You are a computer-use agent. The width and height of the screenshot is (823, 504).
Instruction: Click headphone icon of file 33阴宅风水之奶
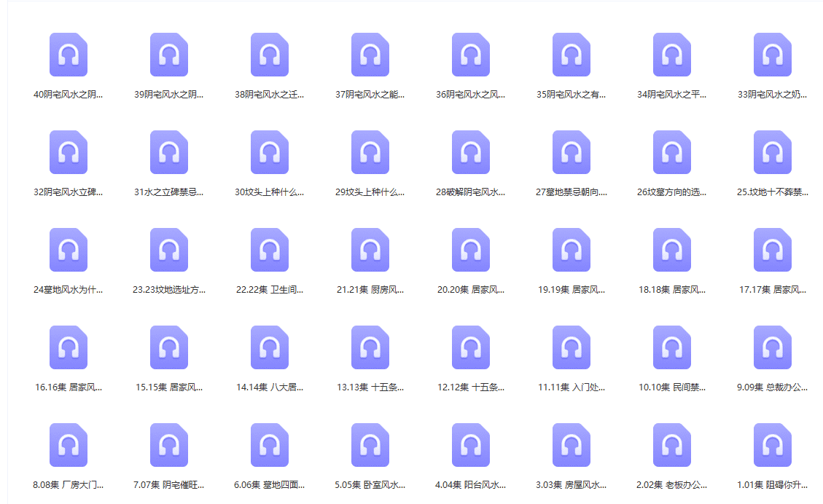(x=773, y=55)
